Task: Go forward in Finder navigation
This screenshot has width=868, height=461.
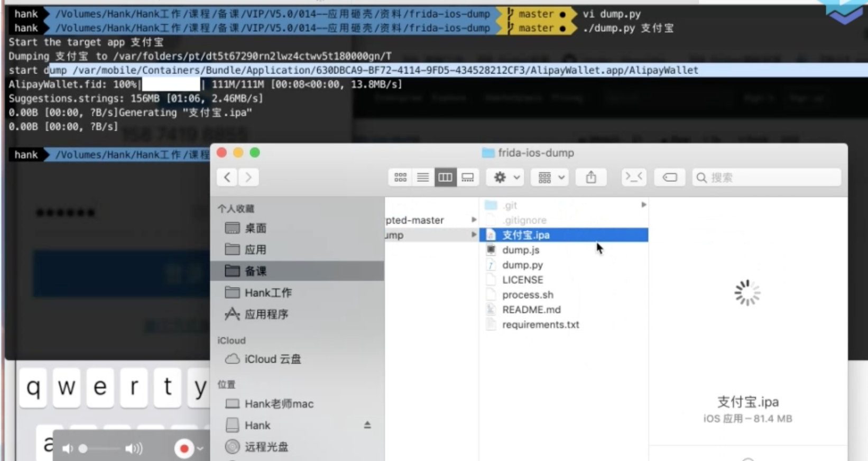Action: point(248,178)
